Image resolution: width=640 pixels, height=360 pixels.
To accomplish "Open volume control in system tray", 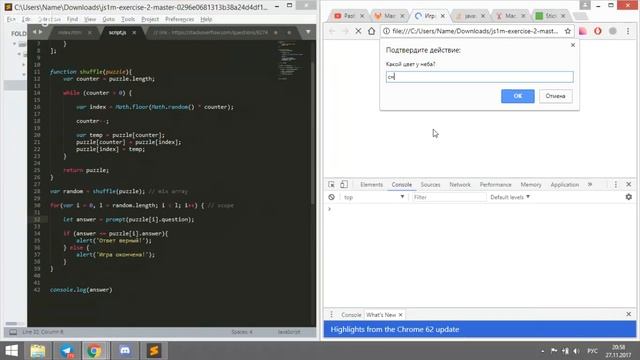I will [x=576, y=351].
